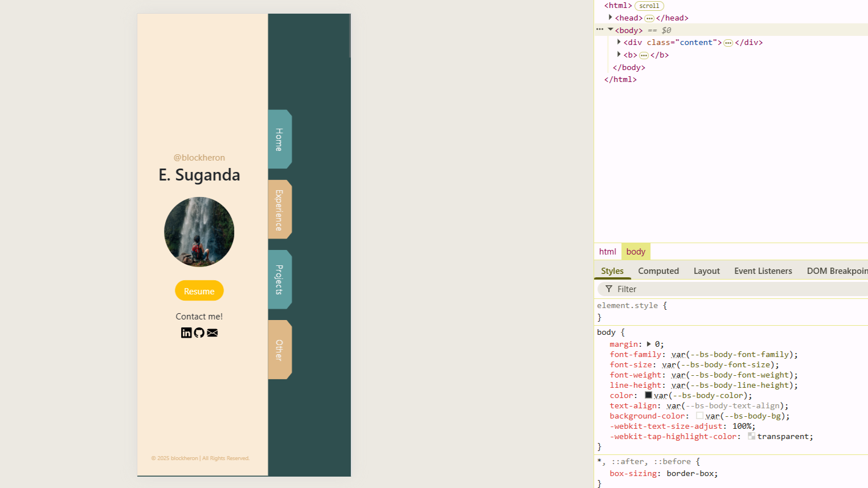The width and height of the screenshot is (868, 488).
Task: Click the three-dot menu beside body element
Action: pyautogui.click(x=600, y=30)
